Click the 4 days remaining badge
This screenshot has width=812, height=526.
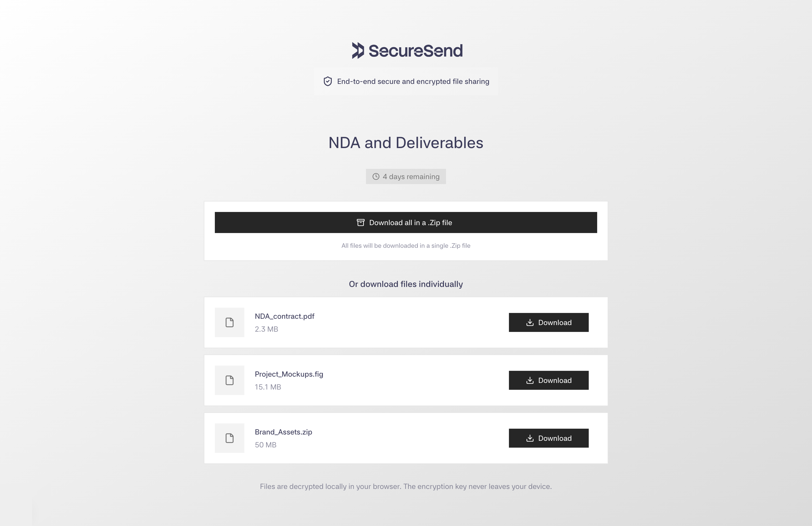pos(406,176)
